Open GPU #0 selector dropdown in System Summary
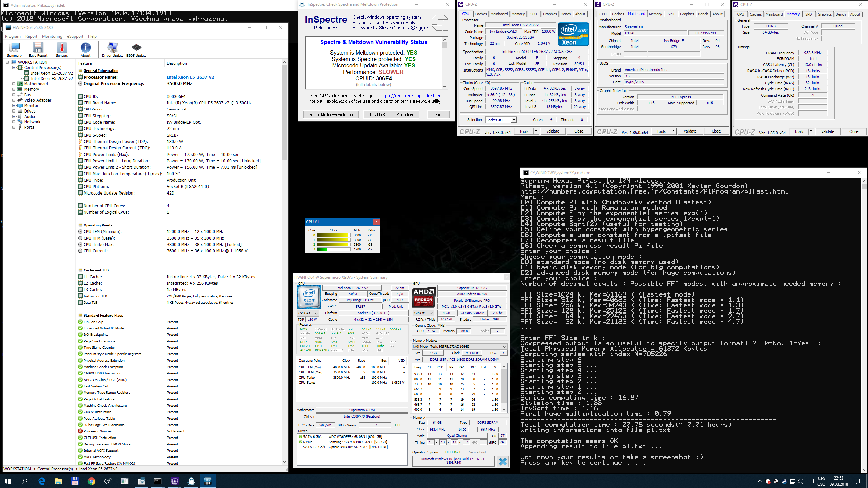The image size is (868, 488). tap(423, 313)
